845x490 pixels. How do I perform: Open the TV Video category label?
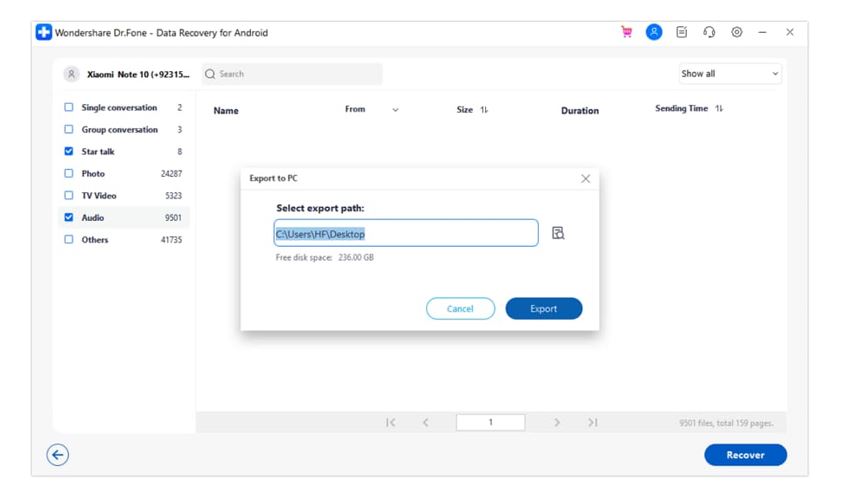click(x=99, y=196)
